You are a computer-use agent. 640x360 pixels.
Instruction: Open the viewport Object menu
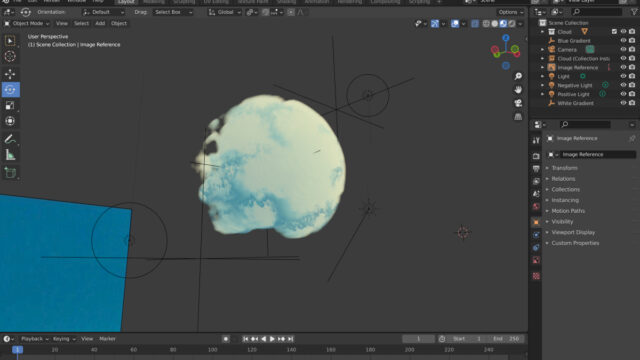click(x=119, y=23)
